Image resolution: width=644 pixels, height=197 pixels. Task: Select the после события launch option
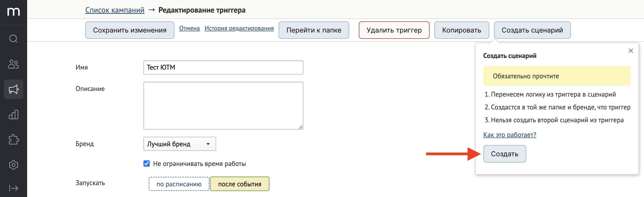(240, 184)
